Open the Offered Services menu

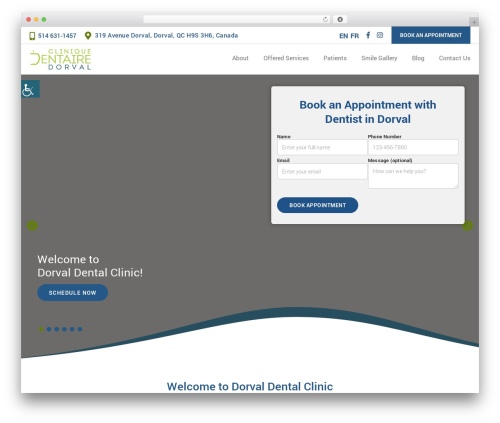[x=286, y=58]
